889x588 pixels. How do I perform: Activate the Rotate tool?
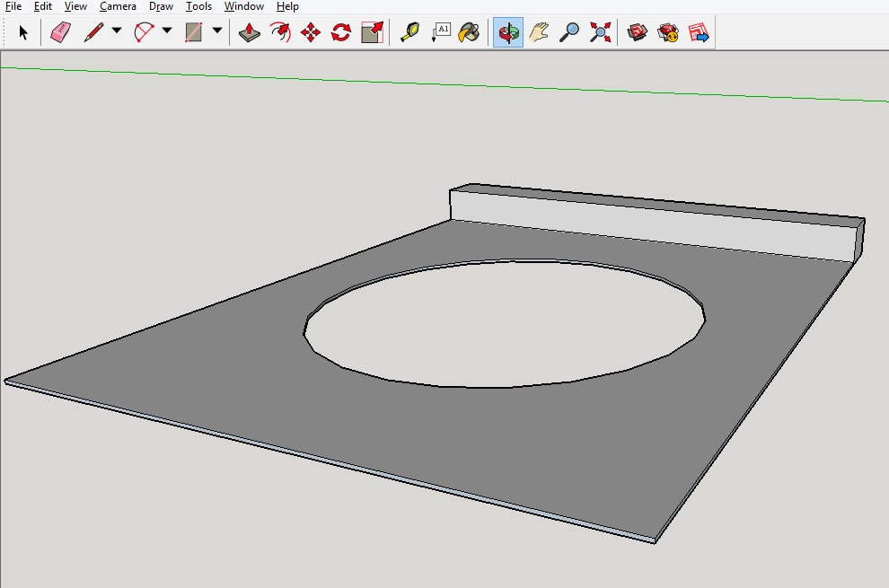pyautogui.click(x=341, y=33)
